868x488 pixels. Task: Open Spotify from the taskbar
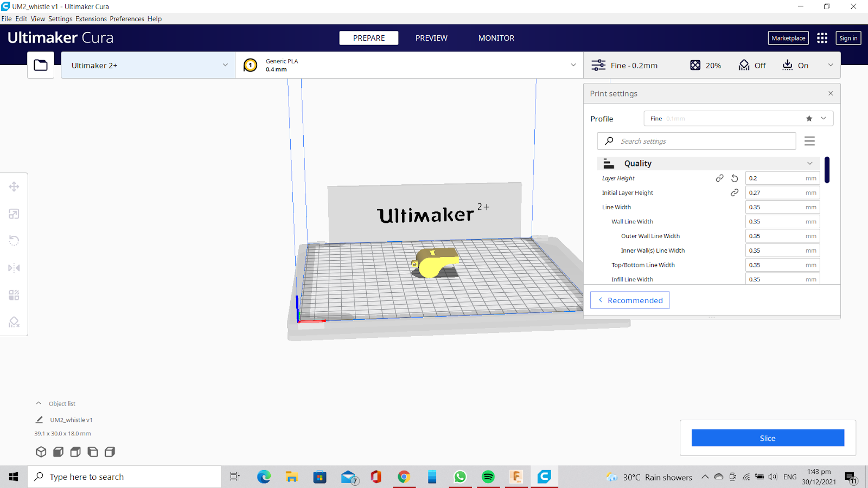488,477
